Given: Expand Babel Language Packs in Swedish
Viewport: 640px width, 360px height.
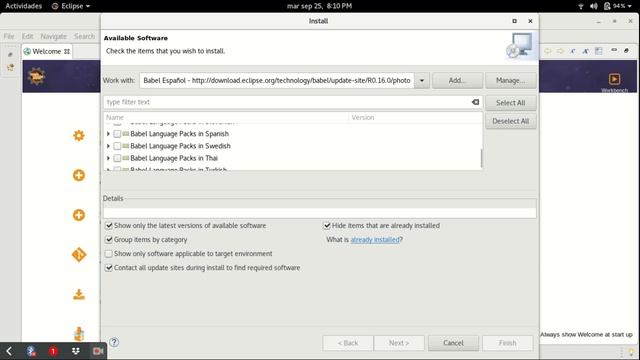Looking at the screenshot, I should (x=108, y=146).
